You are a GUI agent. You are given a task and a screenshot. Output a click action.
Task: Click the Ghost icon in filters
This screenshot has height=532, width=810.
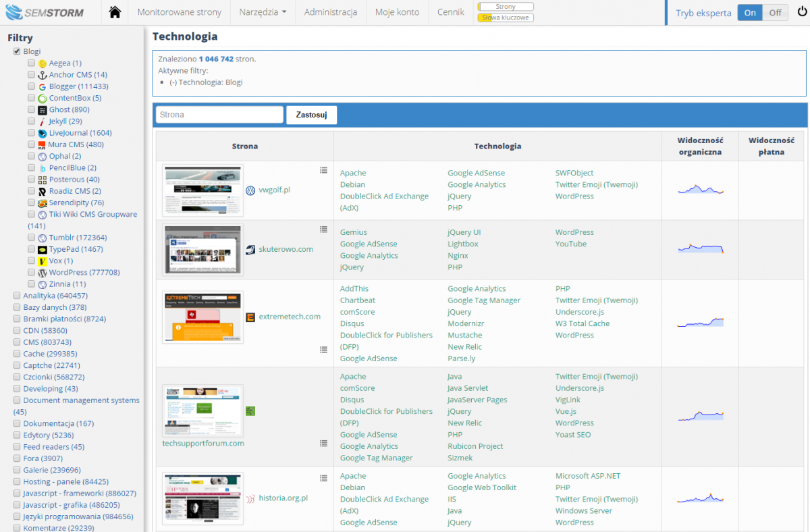click(x=43, y=110)
